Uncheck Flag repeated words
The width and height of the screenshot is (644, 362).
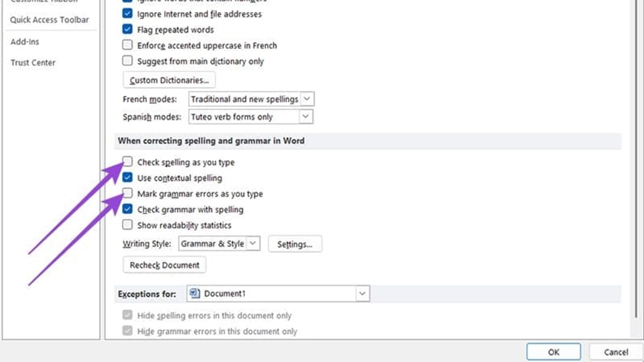click(x=128, y=29)
